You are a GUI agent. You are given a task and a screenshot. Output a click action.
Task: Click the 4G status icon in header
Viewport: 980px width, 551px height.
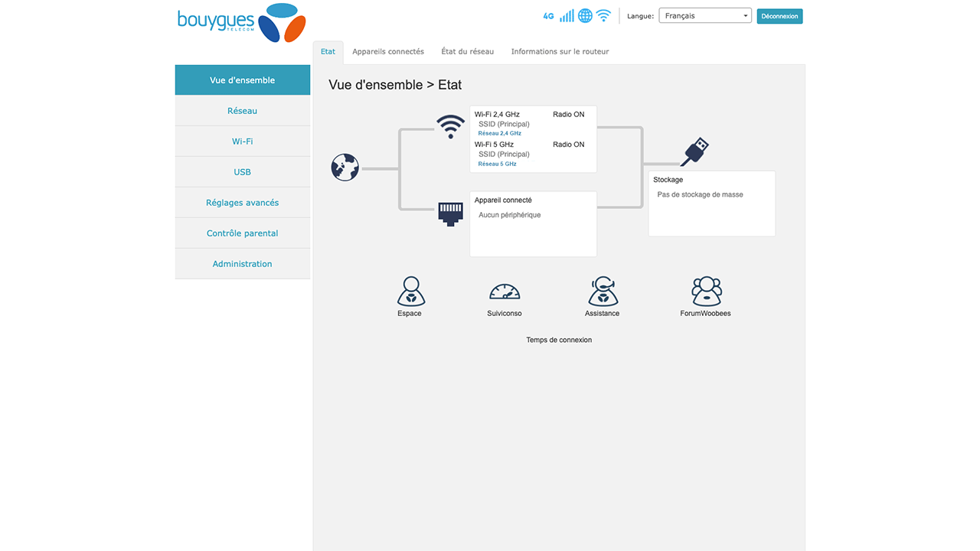pos(547,15)
